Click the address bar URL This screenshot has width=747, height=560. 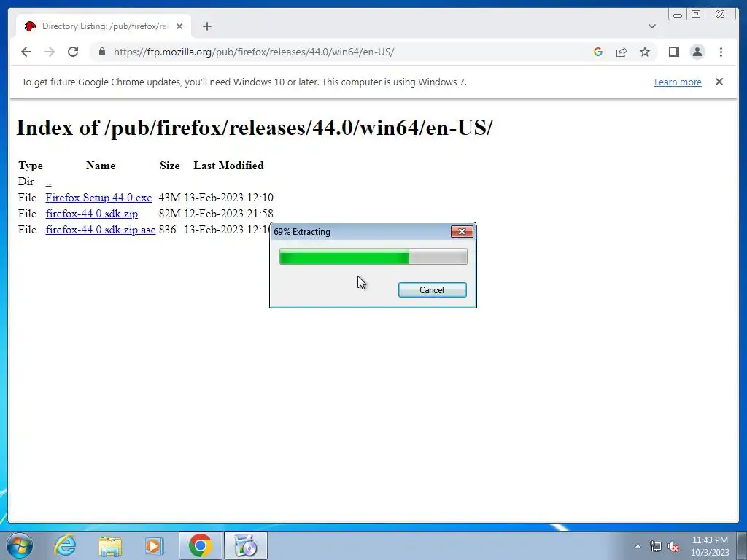click(x=254, y=52)
